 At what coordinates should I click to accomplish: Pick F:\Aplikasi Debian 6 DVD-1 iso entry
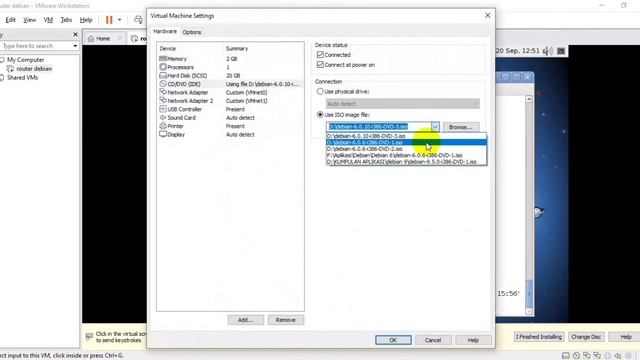[x=406, y=156]
